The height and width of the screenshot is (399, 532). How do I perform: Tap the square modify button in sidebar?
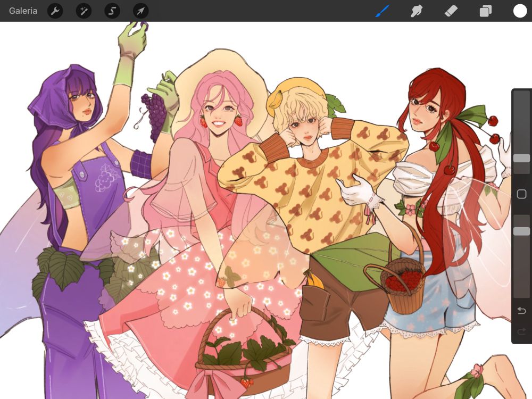coord(521,194)
